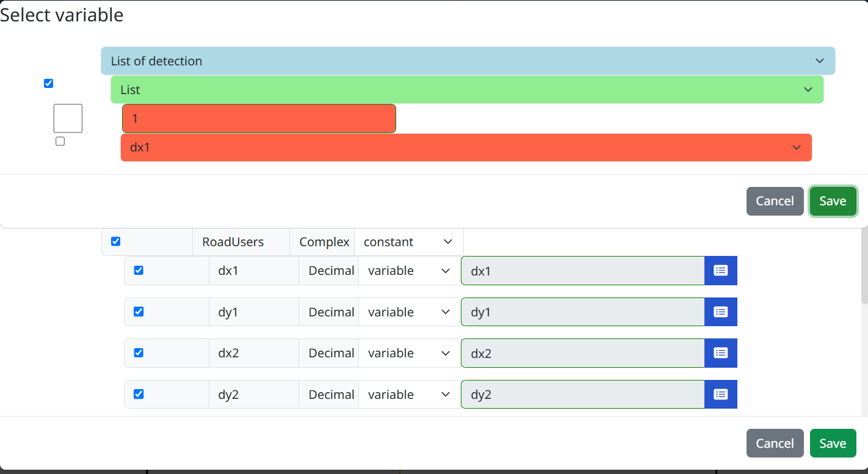The width and height of the screenshot is (868, 474).
Task: Toggle the checked checkbox beside List of detection
Action: tap(49, 83)
